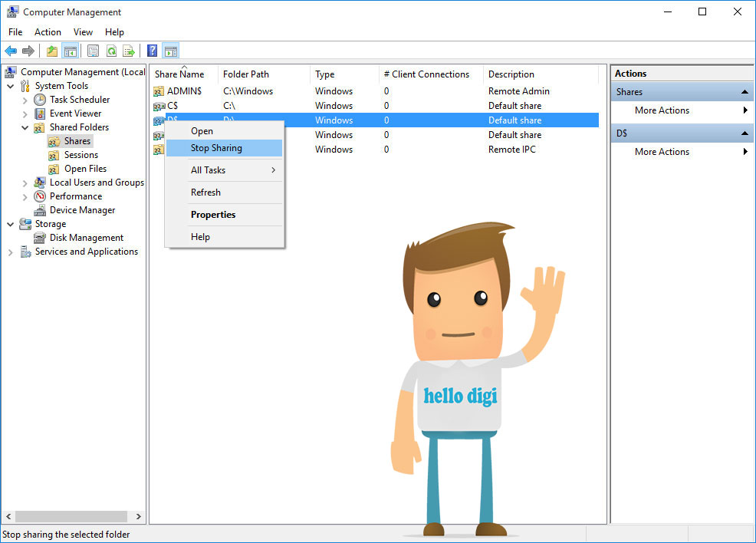Choose Refresh from context menu
This screenshot has width=756, height=543.
tap(224, 193)
